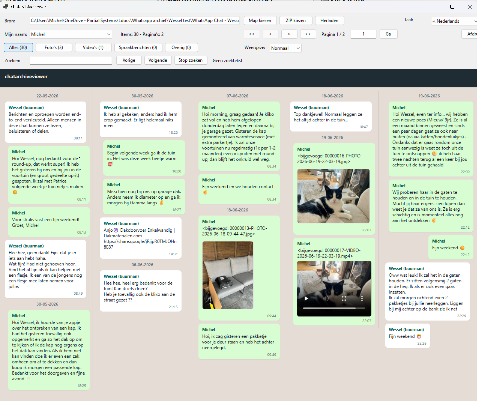This screenshot has height=401, width=477.
Task: Click the Map kiezen button
Action: [260, 21]
